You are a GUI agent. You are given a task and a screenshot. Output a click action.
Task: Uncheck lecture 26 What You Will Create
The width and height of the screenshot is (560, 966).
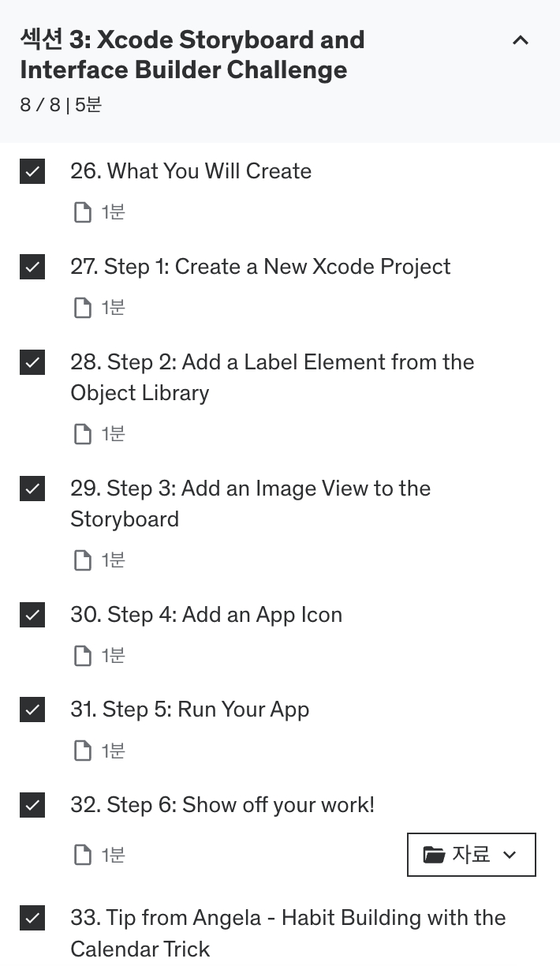coord(32,171)
